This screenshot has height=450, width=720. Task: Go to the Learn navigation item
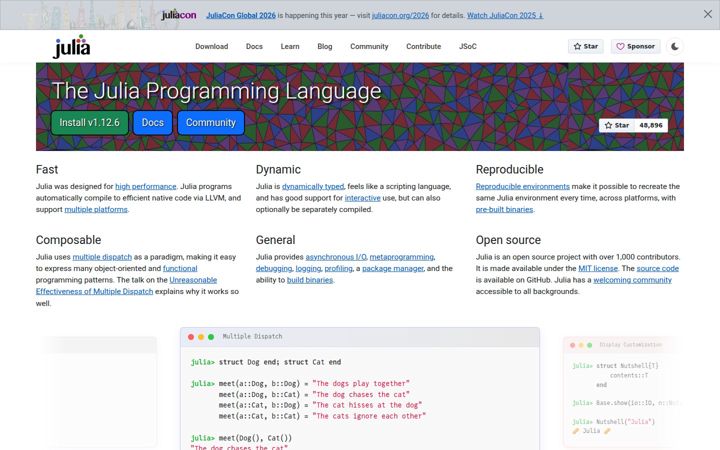[x=290, y=46]
